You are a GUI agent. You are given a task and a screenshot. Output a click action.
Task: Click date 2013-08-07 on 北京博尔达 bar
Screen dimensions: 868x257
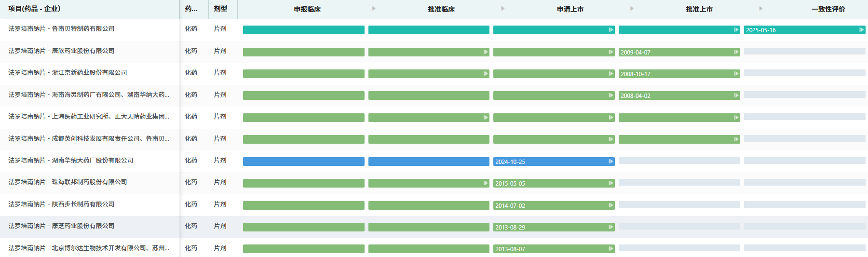click(x=510, y=249)
